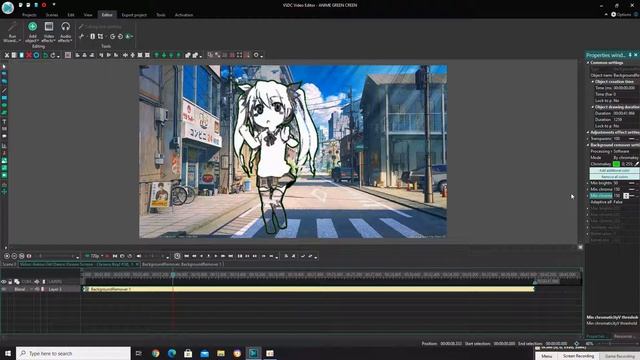The image size is (640, 360).
Task: Click the Adaptive alpha False value
Action: (x=618, y=202)
